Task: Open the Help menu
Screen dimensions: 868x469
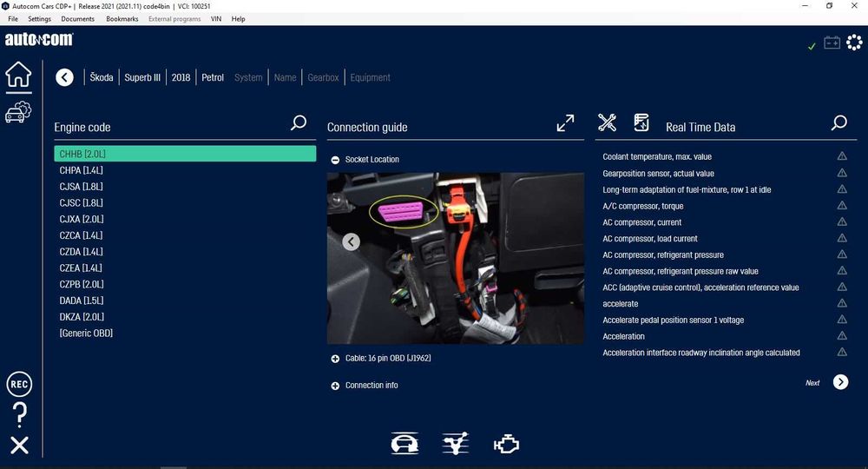Action: 238,19
